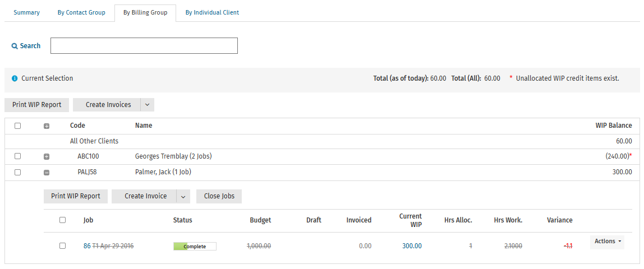
Task: Tick the PALJ58 row checkbox
Action: tap(17, 172)
